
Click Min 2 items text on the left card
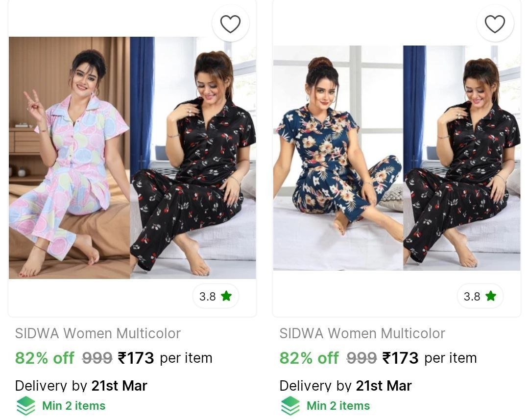[x=74, y=405]
